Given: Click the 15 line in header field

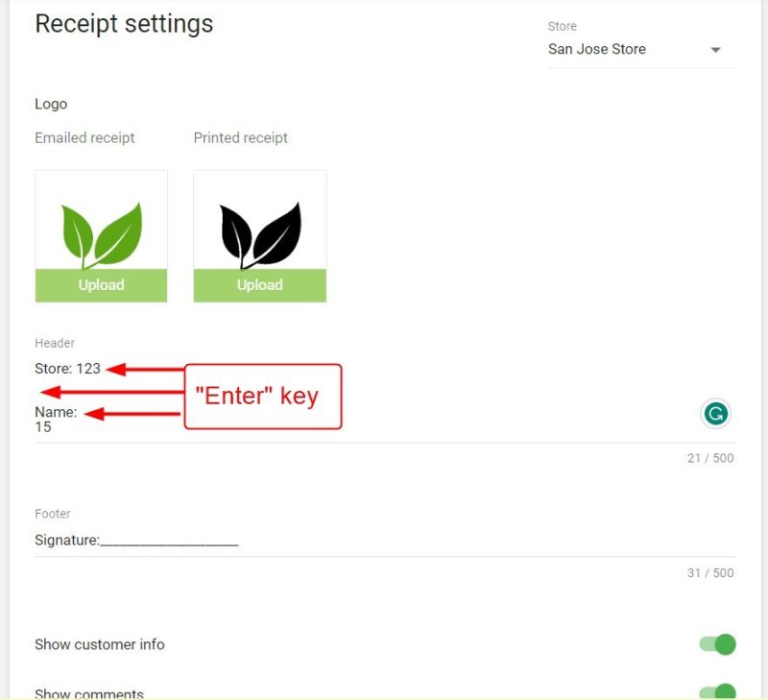Looking at the screenshot, I should point(43,426).
